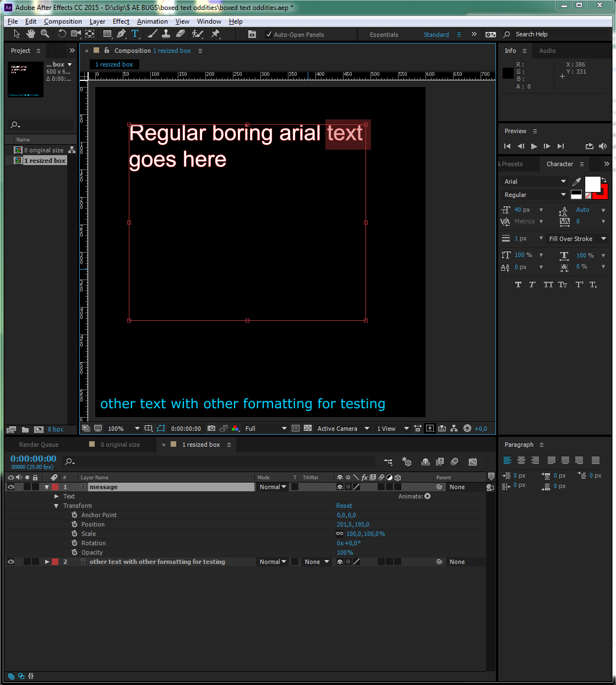Open Composition Mini-Flowchart in timeline
Image resolution: width=616 pixels, height=685 pixels.
(x=388, y=462)
